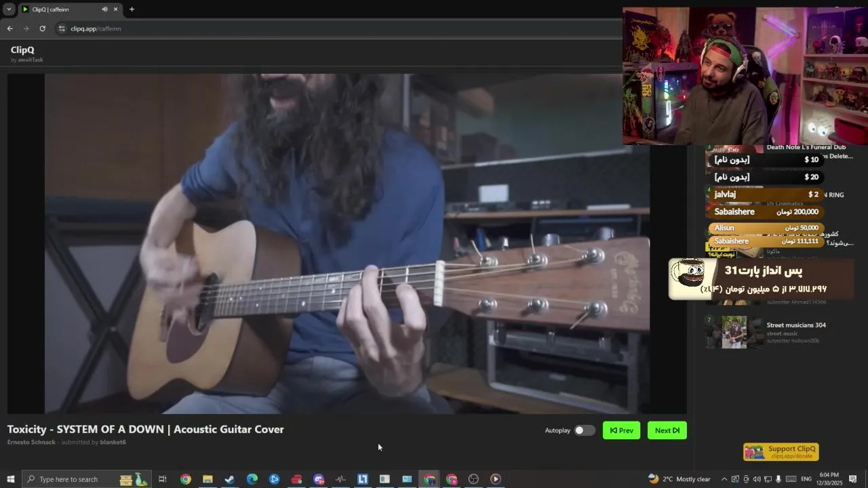Click the ClipQ logo heading
The image size is (868, 488).
click(22, 50)
